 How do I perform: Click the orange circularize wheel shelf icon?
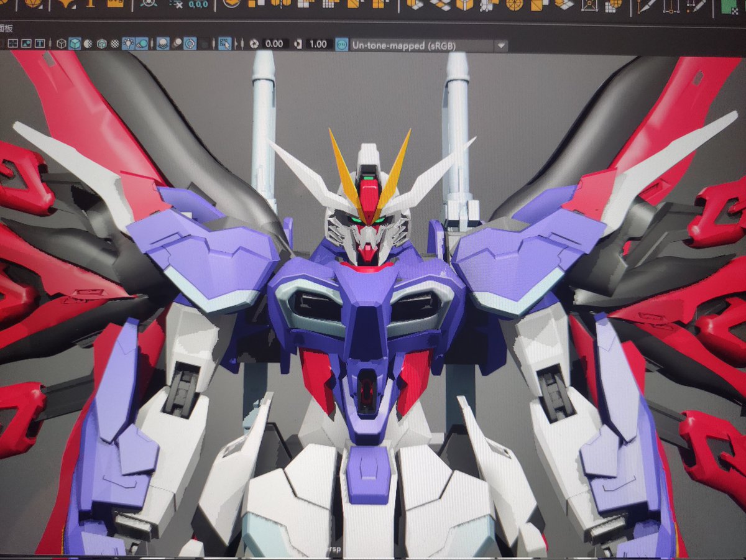click(514, 5)
